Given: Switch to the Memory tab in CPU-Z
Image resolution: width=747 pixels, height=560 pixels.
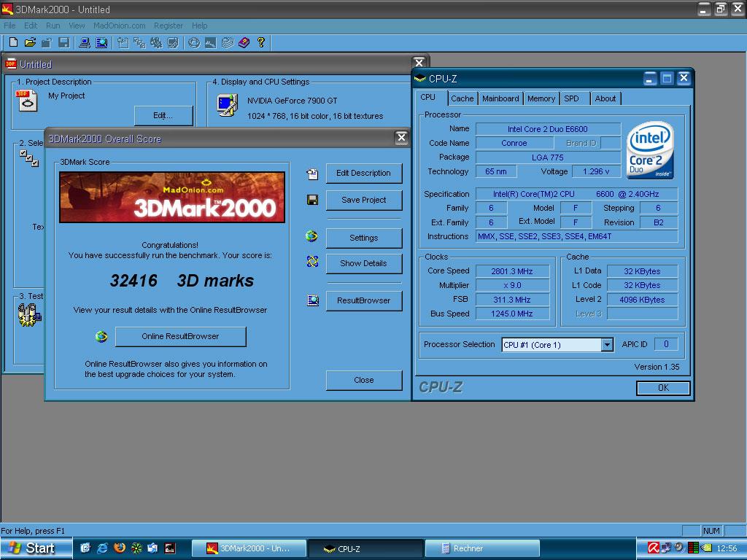Looking at the screenshot, I should pos(541,98).
